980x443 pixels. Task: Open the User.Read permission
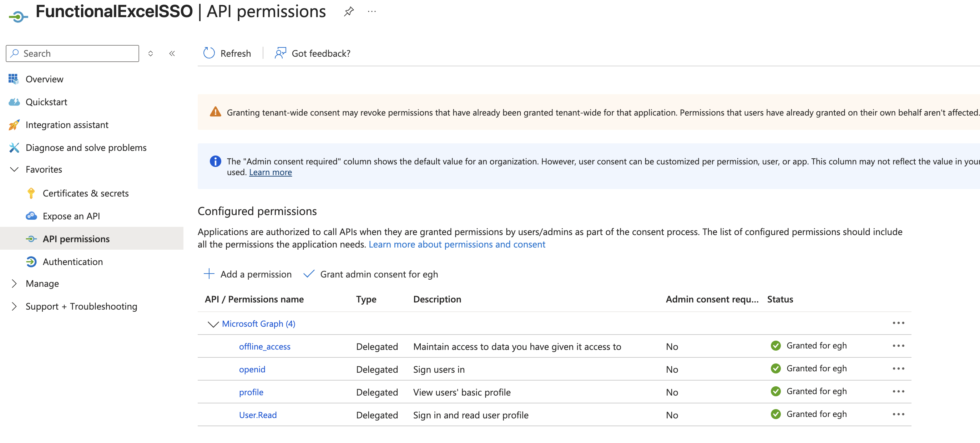pos(258,415)
